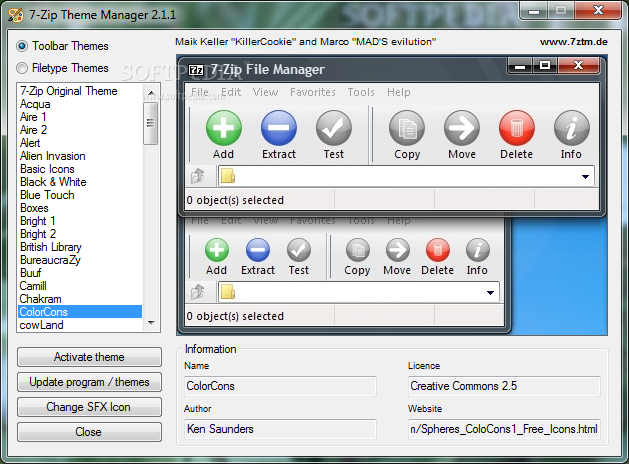Select the Filetype Themes radio button
The image size is (629, 464).
(x=22, y=68)
